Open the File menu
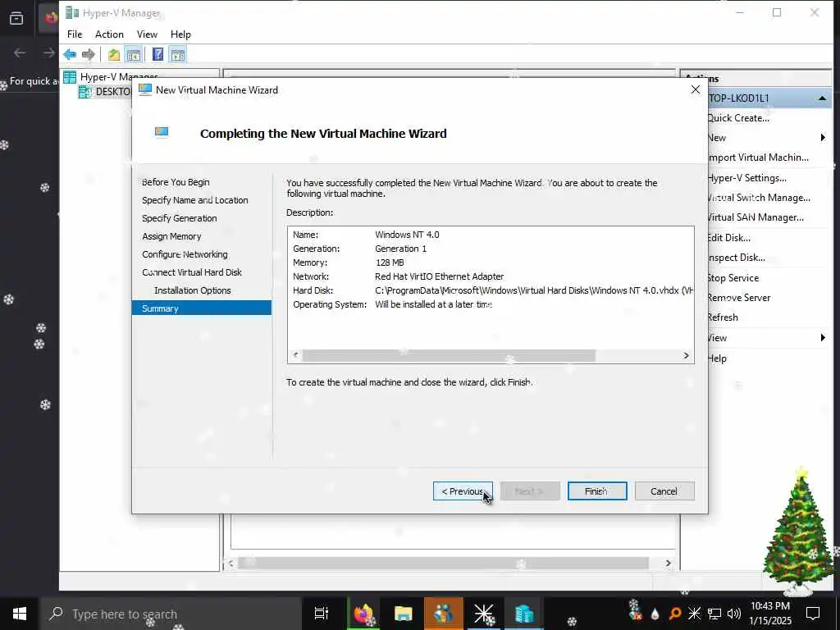The image size is (840, 630). [x=75, y=34]
